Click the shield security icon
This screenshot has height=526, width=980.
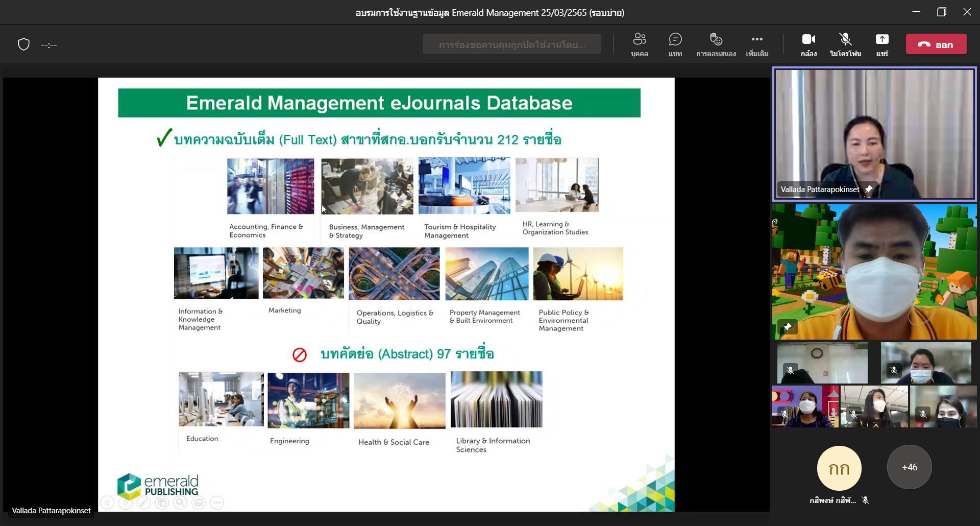(23, 44)
